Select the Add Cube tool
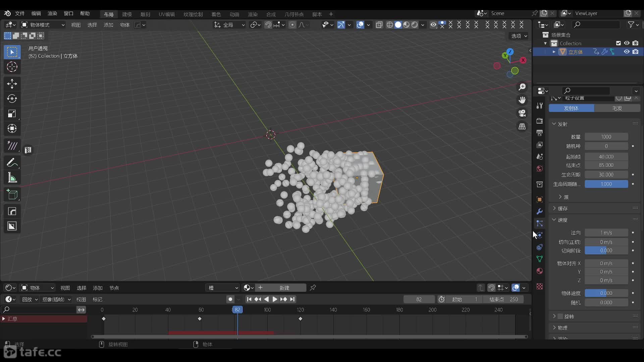Viewport: 644px width, 362px height. 12,195
